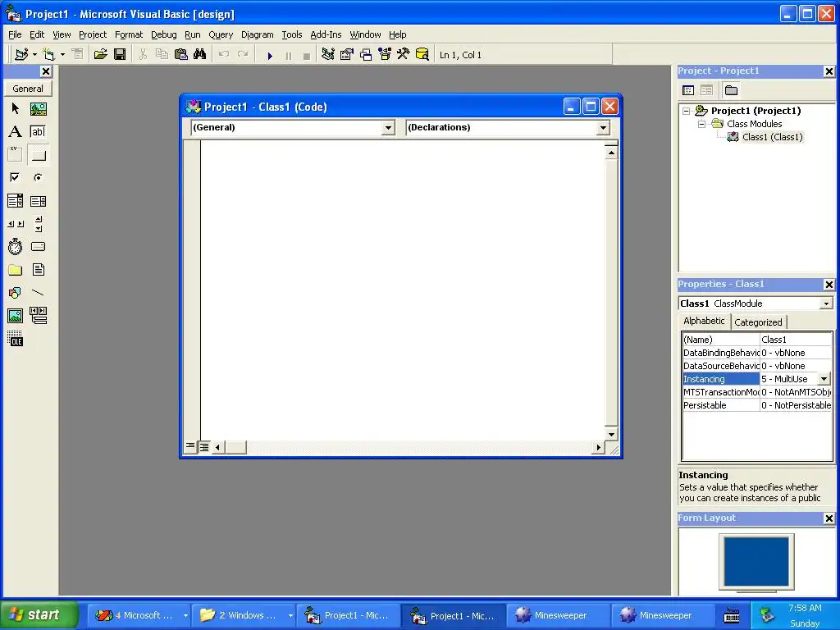Select the TextBox control tool
This screenshot has height=630, width=840.
(x=38, y=132)
